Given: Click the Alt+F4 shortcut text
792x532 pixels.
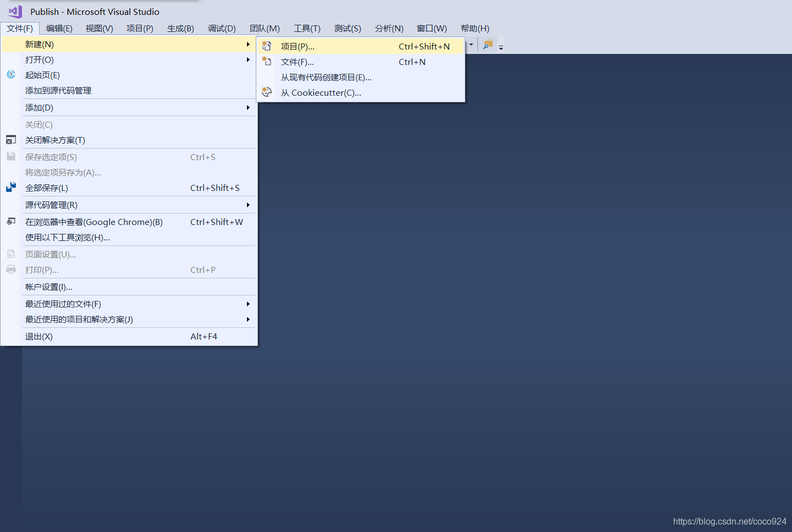Looking at the screenshot, I should coord(204,336).
